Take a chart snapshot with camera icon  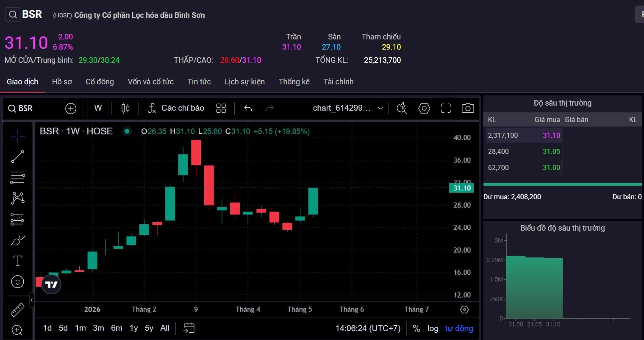point(468,108)
